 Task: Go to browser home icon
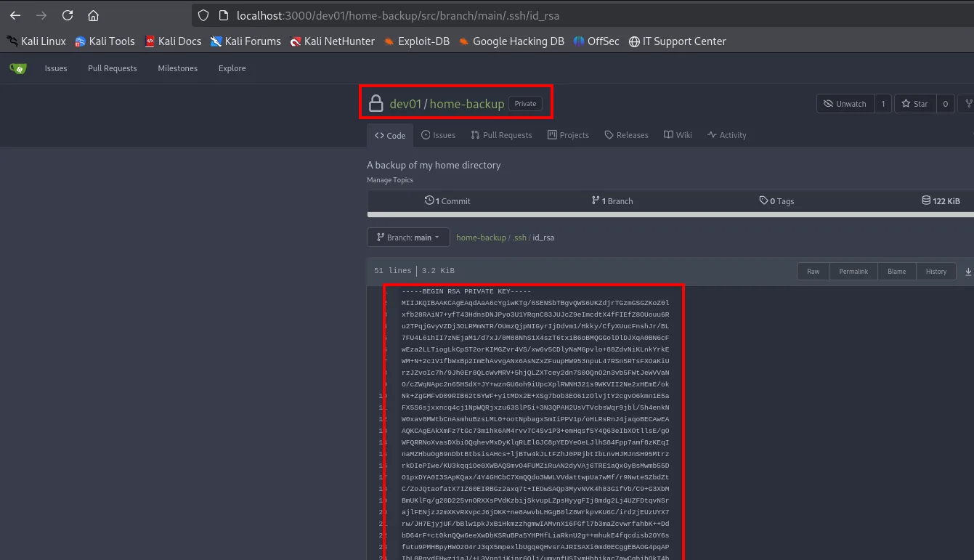click(x=93, y=15)
